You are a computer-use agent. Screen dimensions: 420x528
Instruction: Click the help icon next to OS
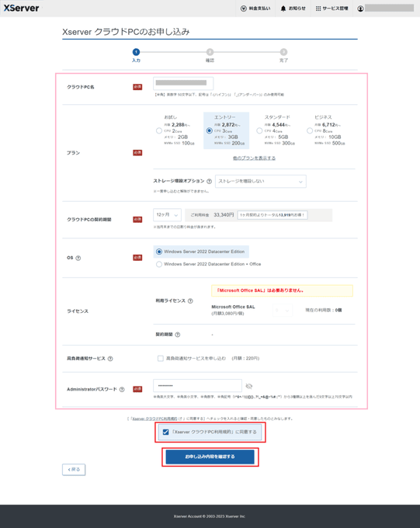click(x=78, y=259)
